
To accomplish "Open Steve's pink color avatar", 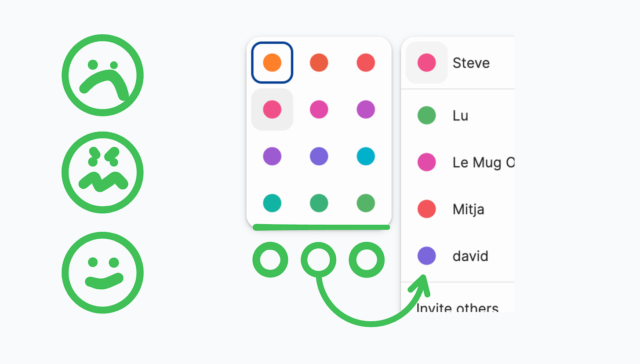I will click(x=426, y=62).
